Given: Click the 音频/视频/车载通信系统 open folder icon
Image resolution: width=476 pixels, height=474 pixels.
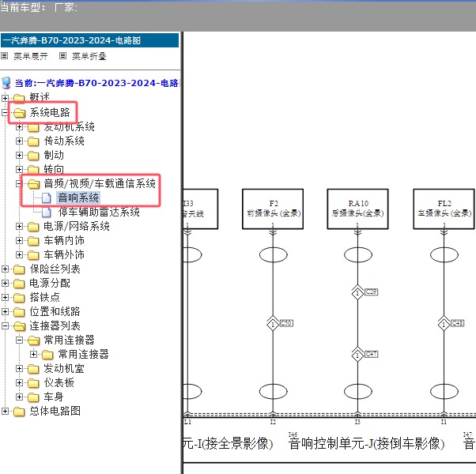Looking at the screenshot, I should 33,184.
